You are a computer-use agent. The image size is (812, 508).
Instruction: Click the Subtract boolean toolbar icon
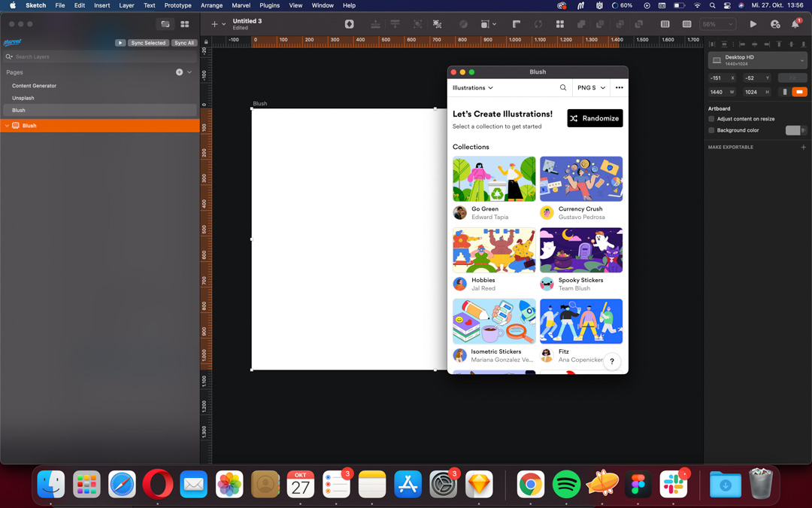coord(600,24)
